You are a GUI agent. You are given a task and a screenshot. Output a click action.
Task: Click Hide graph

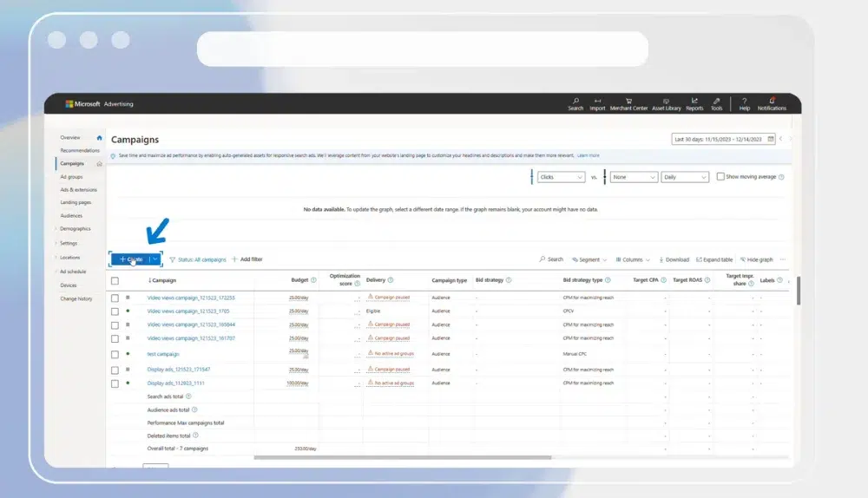pyautogui.click(x=756, y=259)
